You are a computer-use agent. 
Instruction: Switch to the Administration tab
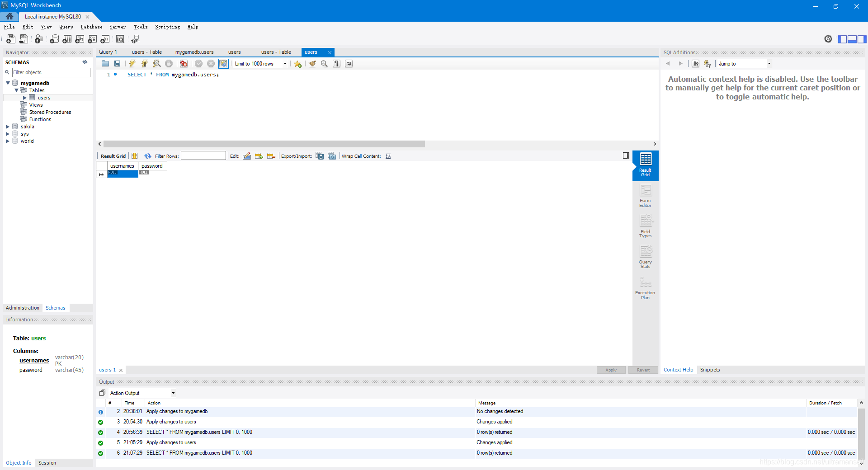tap(23, 308)
